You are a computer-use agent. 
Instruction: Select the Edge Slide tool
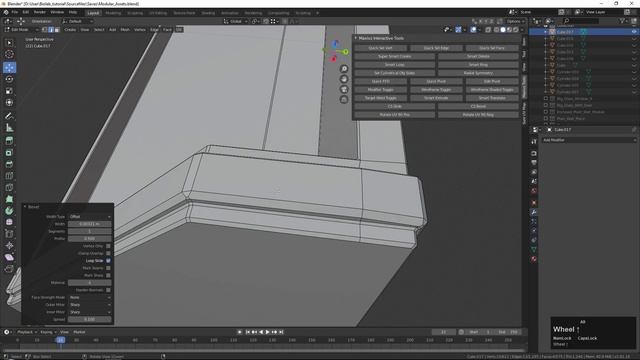coord(9,234)
